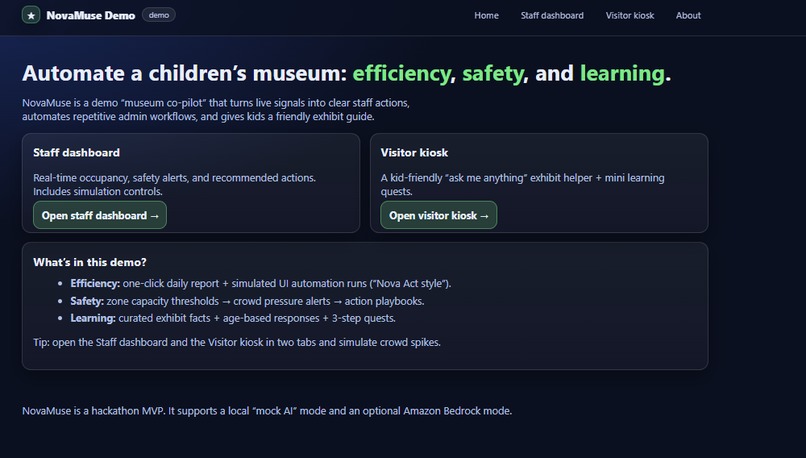The height and width of the screenshot is (458, 806).
Task: Click the Visitor kiosk card heading
Action: point(414,153)
